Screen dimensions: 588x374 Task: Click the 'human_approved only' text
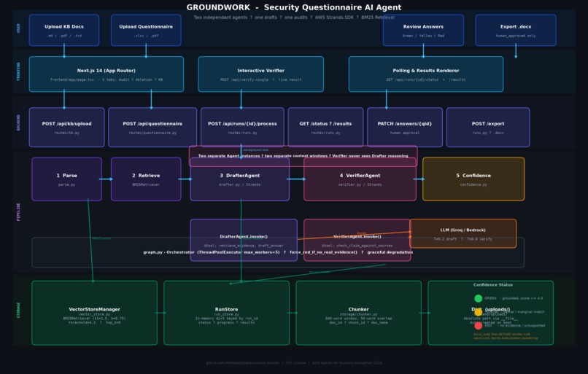516,36
